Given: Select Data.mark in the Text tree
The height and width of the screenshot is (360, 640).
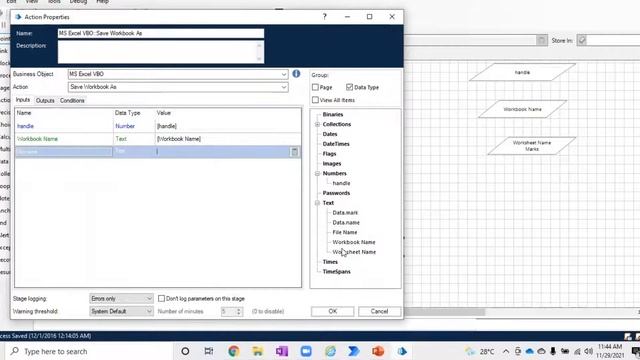Looking at the screenshot, I should pyautogui.click(x=345, y=212).
